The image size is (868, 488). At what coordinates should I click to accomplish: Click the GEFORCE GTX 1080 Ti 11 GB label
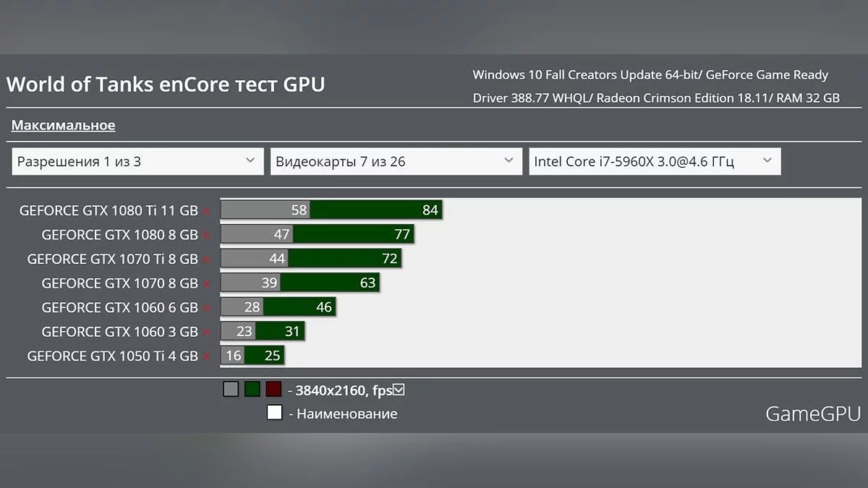pyautogui.click(x=109, y=211)
